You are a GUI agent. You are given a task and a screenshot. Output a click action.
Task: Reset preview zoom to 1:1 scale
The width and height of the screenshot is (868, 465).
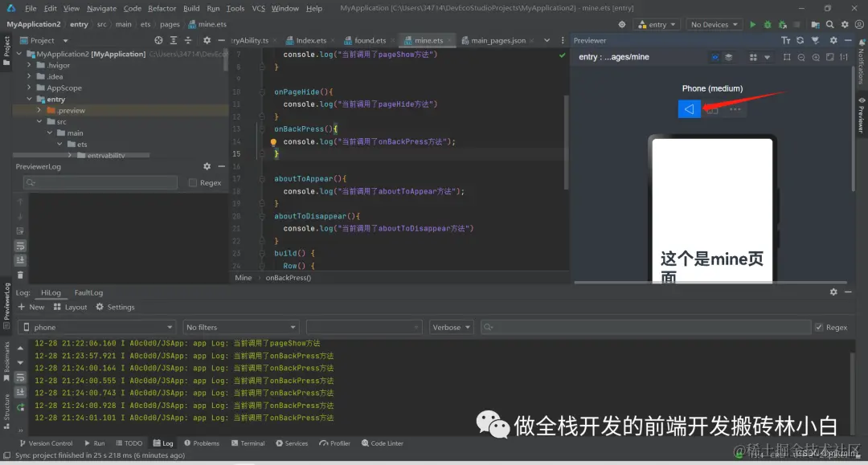coord(843,56)
